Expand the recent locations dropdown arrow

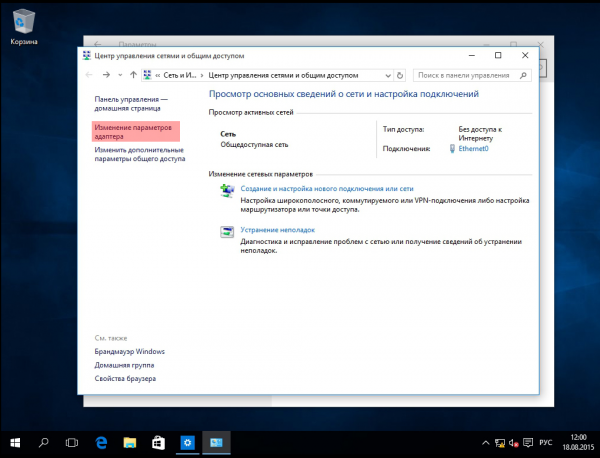pyautogui.click(x=120, y=75)
